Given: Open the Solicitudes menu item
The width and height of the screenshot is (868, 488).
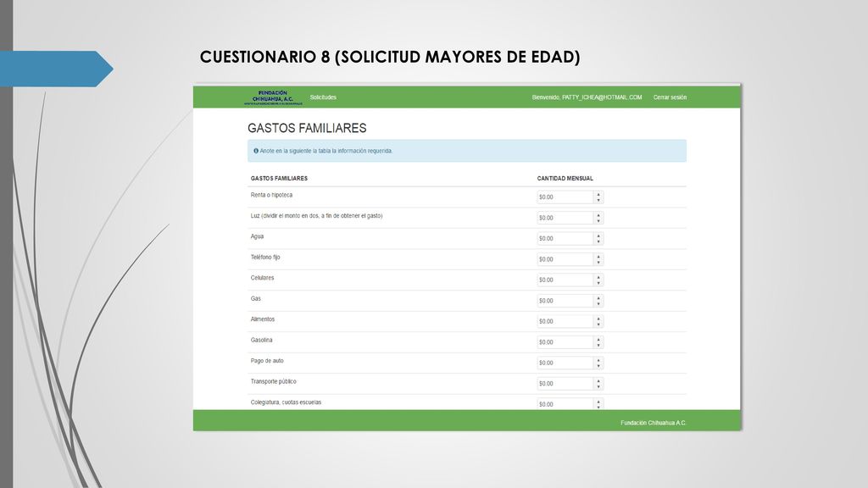Looking at the screenshot, I should [323, 97].
